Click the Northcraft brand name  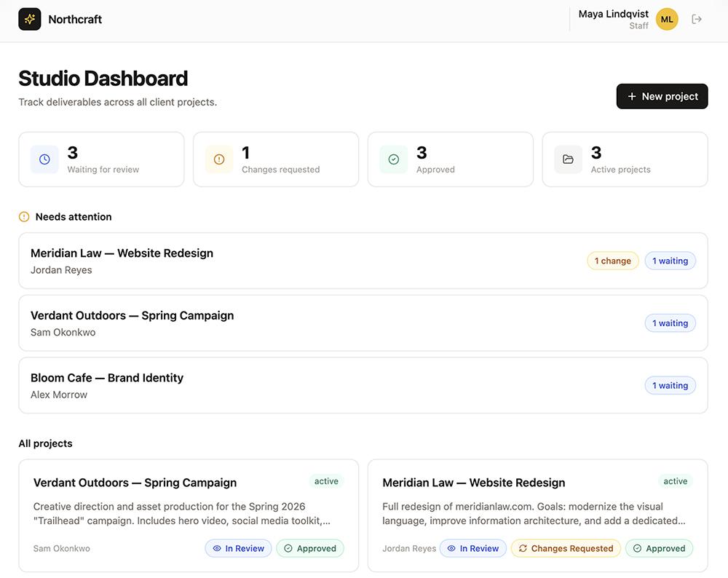[75, 19]
